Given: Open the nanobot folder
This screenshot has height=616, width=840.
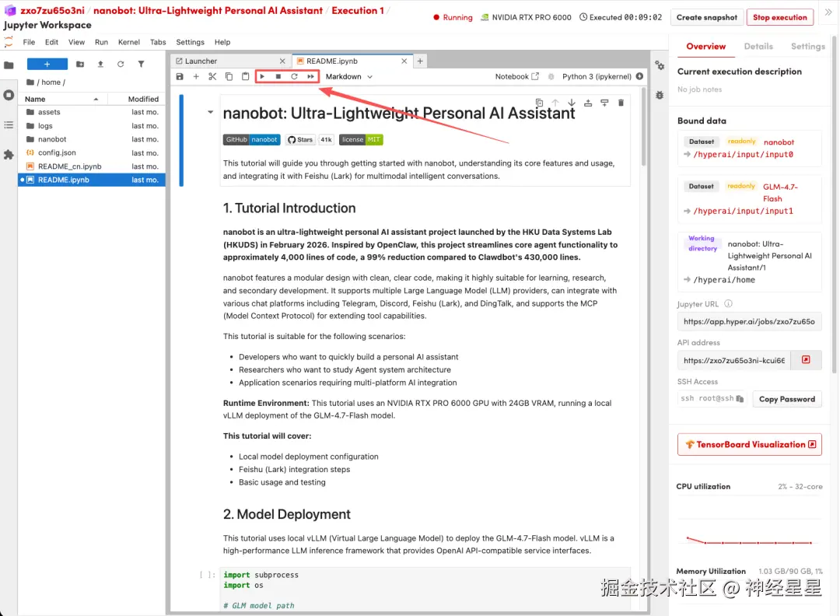Looking at the screenshot, I should pyautogui.click(x=92, y=139).
